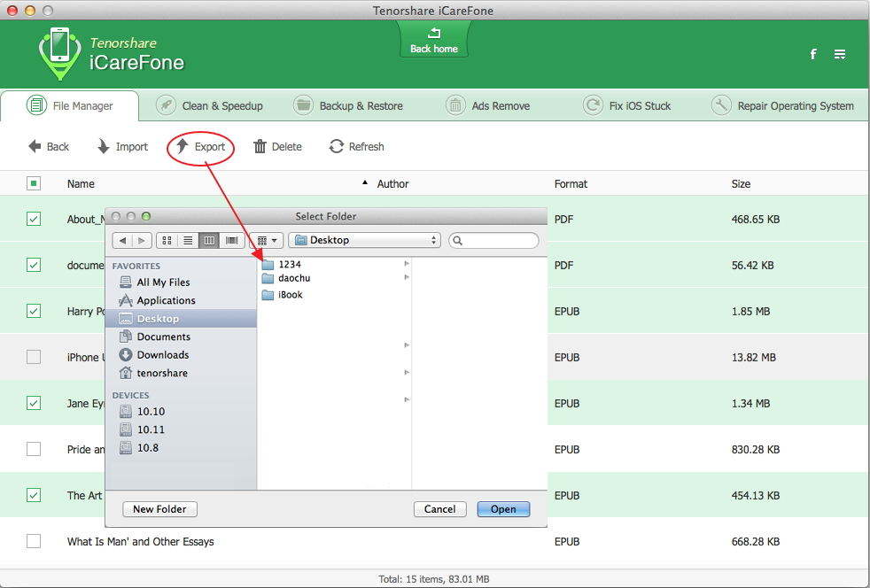Click the Open button in dialog
870x588 pixels.
[503, 508]
